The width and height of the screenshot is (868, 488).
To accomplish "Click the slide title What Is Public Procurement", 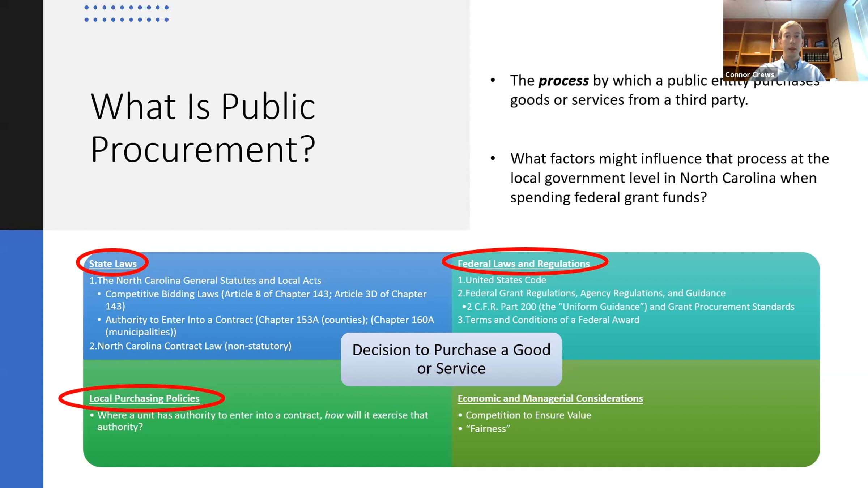I will [x=203, y=127].
